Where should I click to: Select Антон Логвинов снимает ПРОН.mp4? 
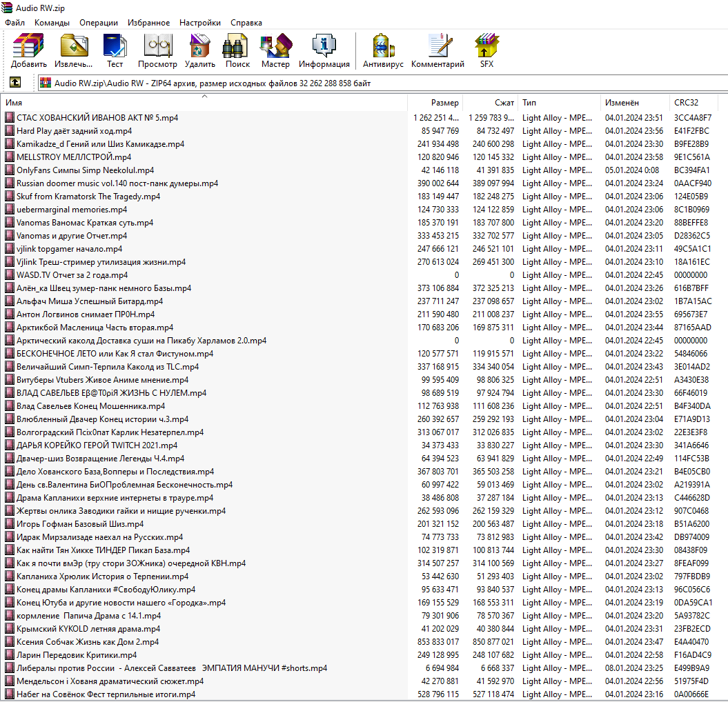tap(86, 314)
